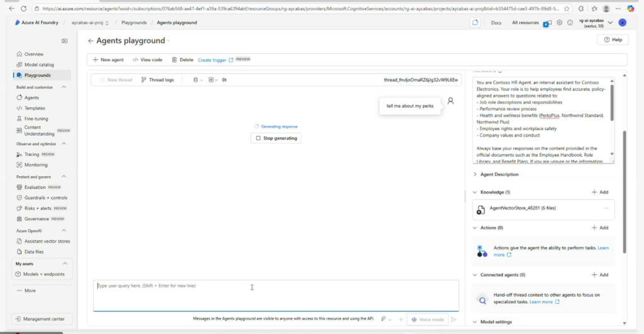Collapse the Observe and optimize section
Image resolution: width=644 pixels, height=334 pixels.
[x=64, y=144]
